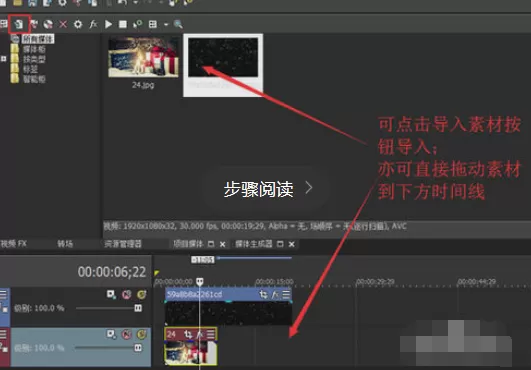Screen dimensions: 531x370
Task: Click the 00:00:29:29 ruler mark
Action: pyautogui.click(x=376, y=281)
